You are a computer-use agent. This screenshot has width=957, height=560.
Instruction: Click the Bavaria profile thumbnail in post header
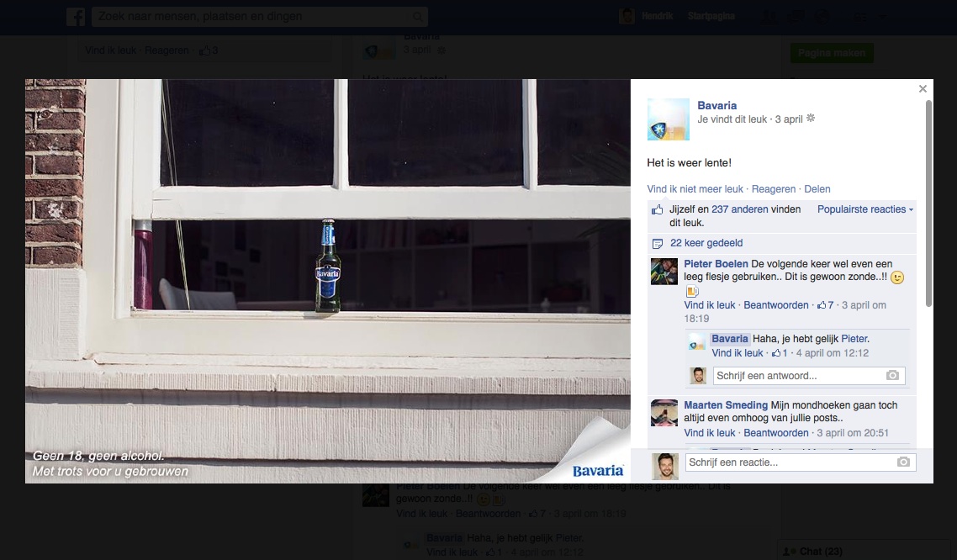point(669,119)
